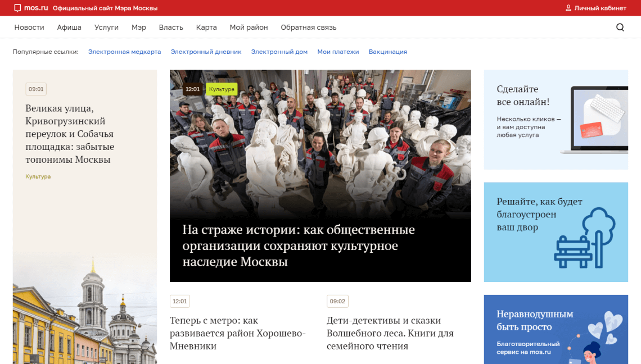
Task: Open the Вакцинация popular link
Action: [387, 52]
